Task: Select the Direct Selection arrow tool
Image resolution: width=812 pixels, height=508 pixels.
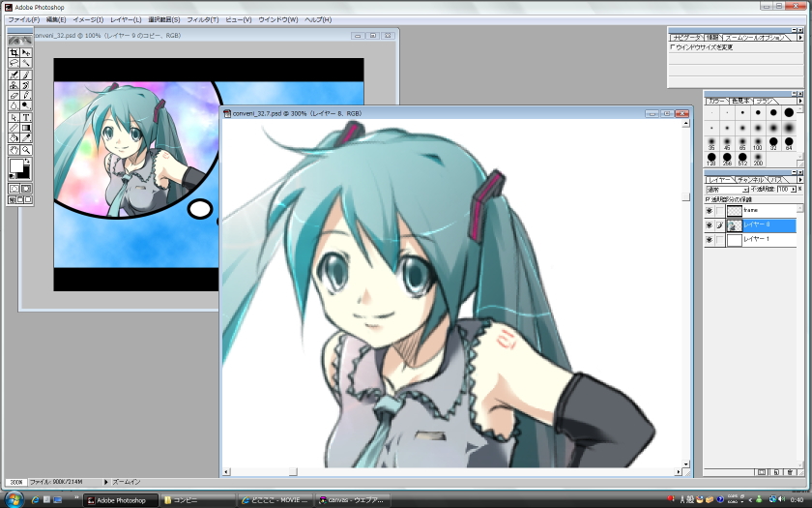Action: pos(14,118)
